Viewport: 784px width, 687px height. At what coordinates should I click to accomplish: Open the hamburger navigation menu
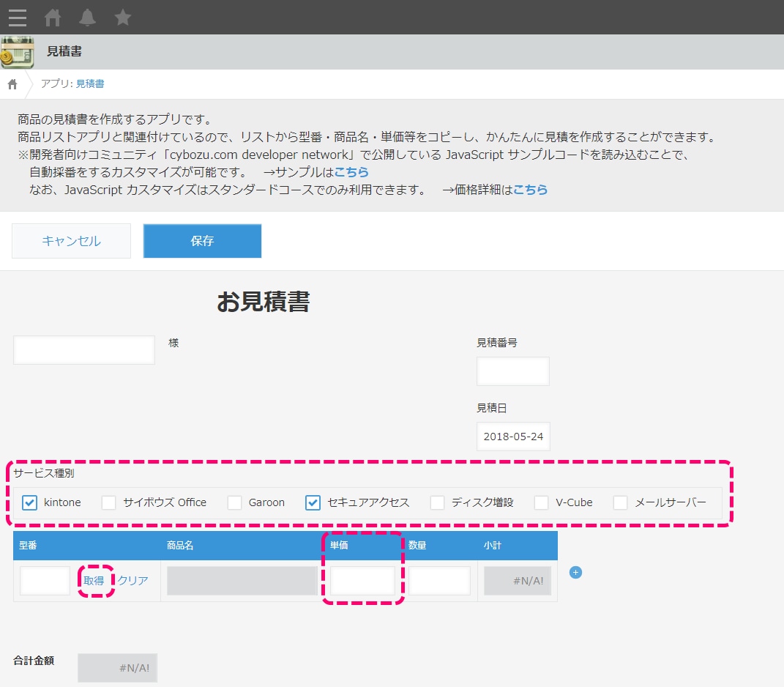17,18
